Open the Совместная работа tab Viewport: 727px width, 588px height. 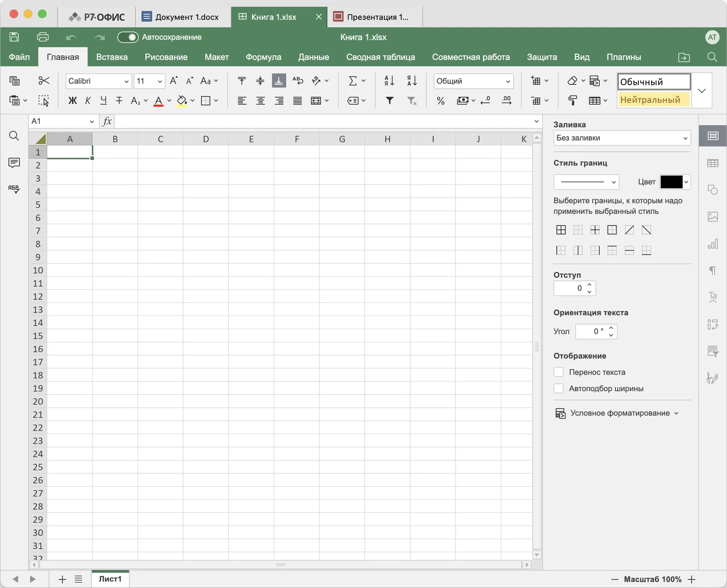tap(471, 57)
